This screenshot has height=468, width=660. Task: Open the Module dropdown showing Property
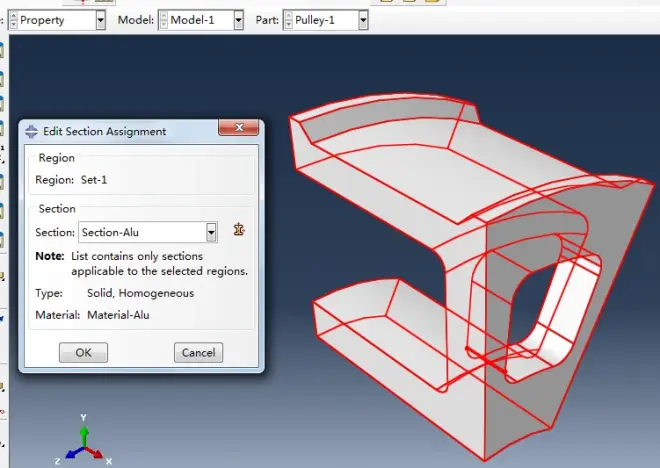click(101, 20)
